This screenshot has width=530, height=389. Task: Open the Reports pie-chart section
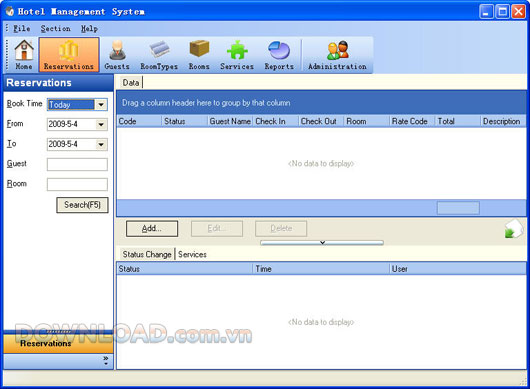pos(279,55)
